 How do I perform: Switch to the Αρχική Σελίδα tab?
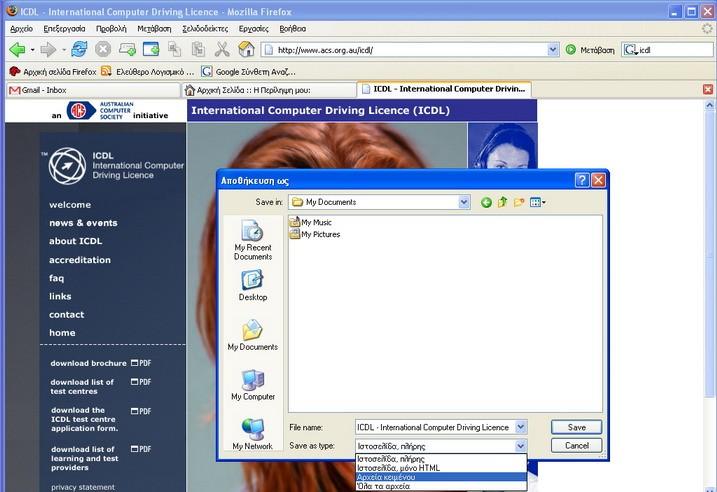268,90
